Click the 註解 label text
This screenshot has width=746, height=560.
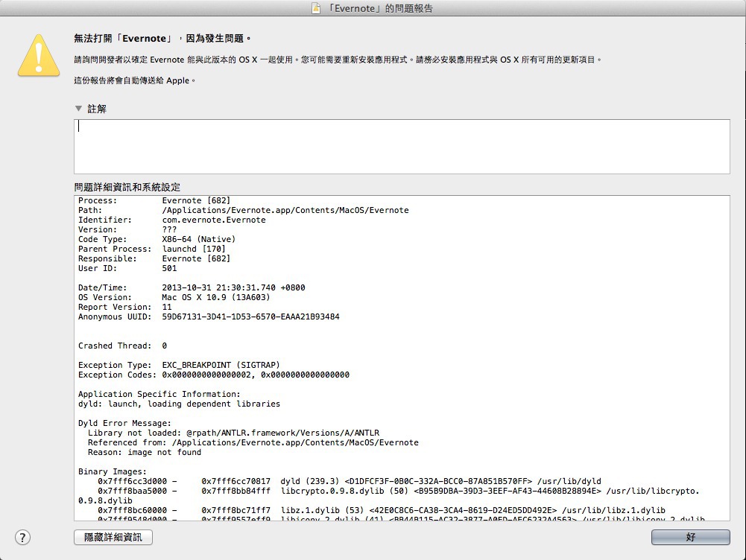point(97,109)
